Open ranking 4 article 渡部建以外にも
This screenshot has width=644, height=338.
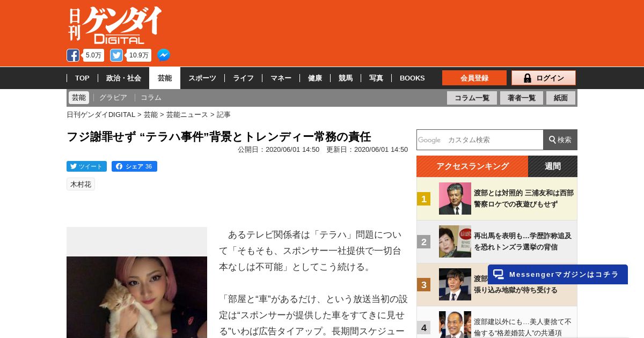523,327
